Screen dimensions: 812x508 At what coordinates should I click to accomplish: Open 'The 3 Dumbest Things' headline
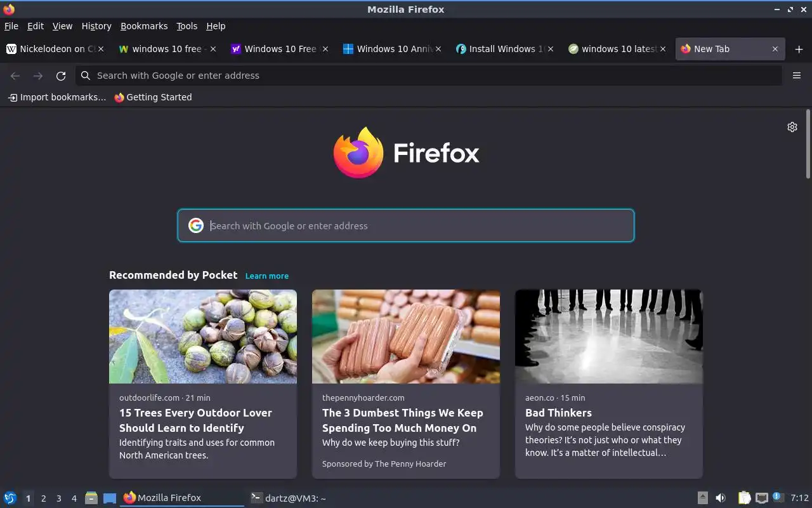pos(403,420)
